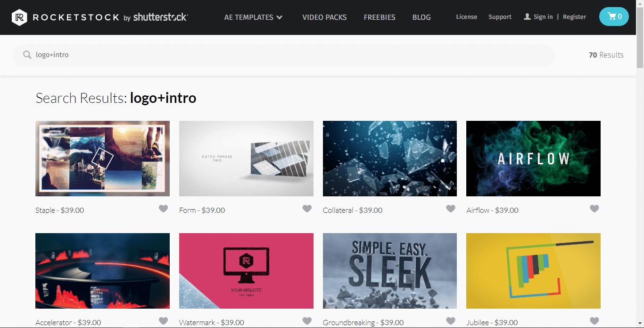644x328 pixels.
Task: Open the shopping cart button
Action: [x=614, y=17]
